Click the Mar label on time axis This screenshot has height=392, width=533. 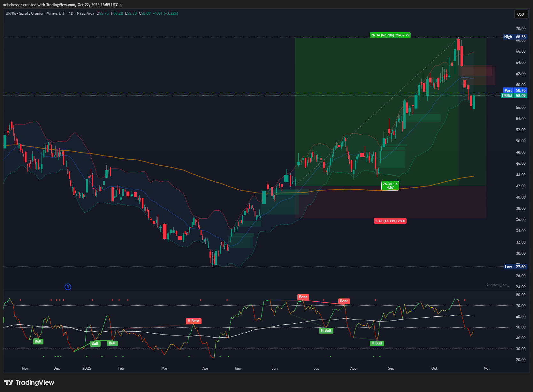tap(164, 368)
